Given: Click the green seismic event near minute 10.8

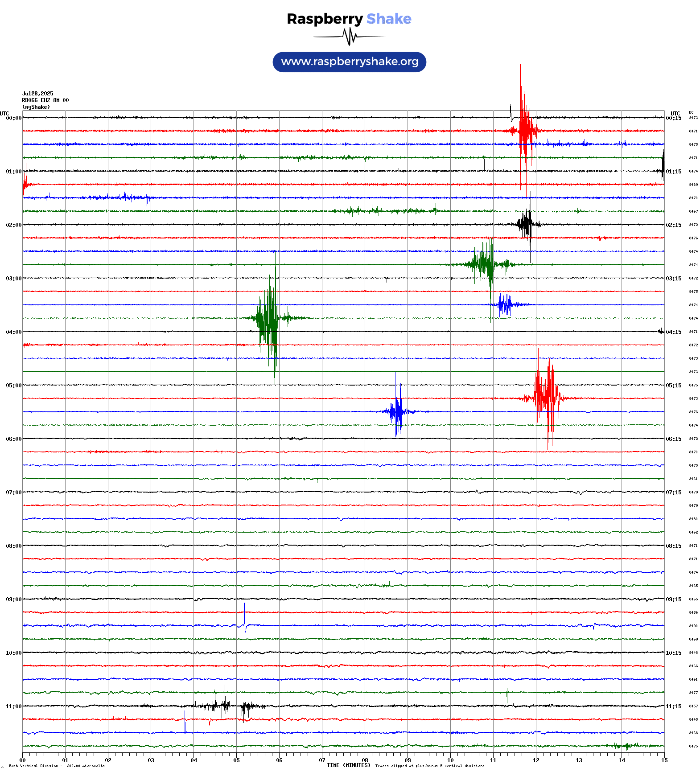Looking at the screenshot, I should pyautogui.click(x=485, y=264).
